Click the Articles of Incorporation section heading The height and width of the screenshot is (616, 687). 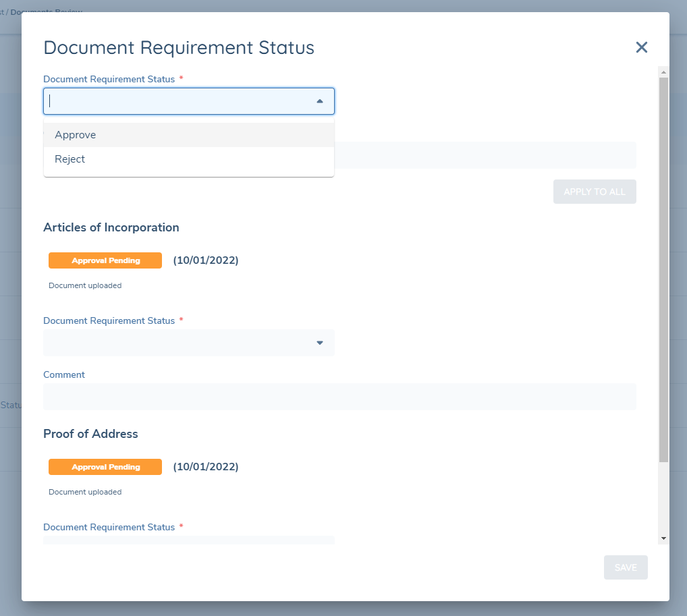coord(111,227)
